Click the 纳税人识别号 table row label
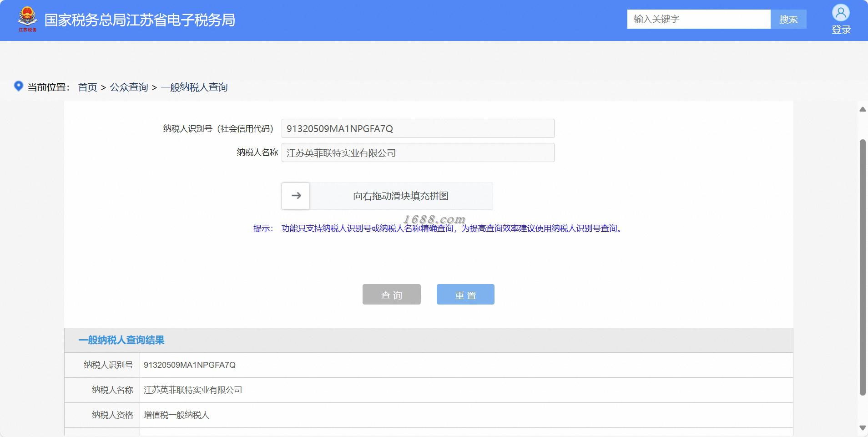868x437 pixels. [108, 365]
